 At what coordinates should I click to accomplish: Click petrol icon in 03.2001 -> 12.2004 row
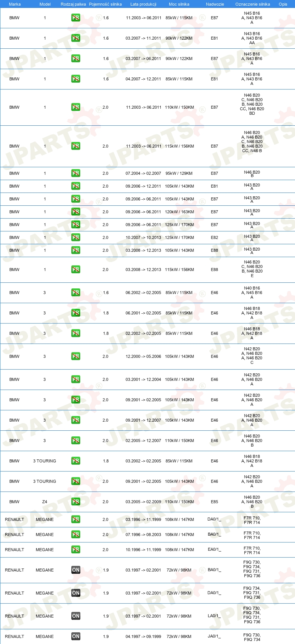pyautogui.click(x=76, y=379)
